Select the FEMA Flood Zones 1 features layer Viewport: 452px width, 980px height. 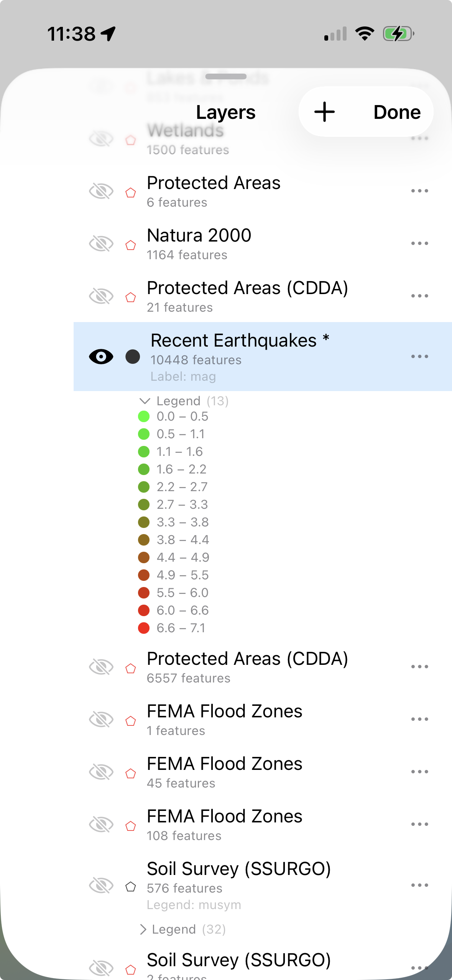(x=225, y=719)
